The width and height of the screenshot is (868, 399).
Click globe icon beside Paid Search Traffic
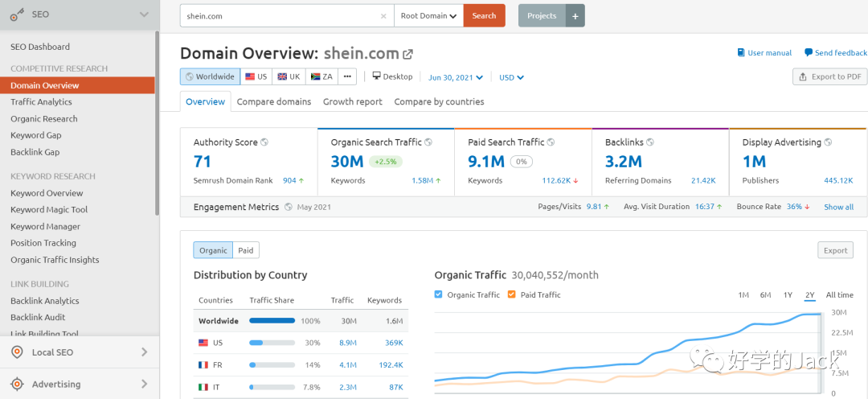click(551, 142)
